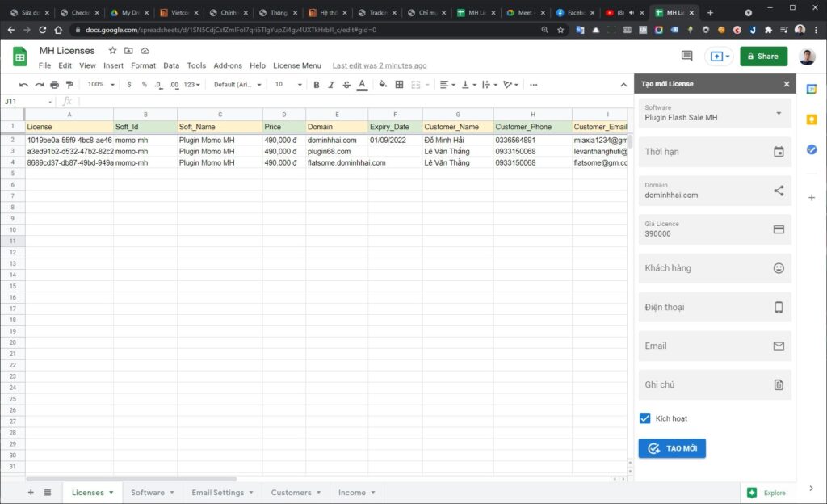Open the License Menu
827x504 pixels.
[x=296, y=65]
